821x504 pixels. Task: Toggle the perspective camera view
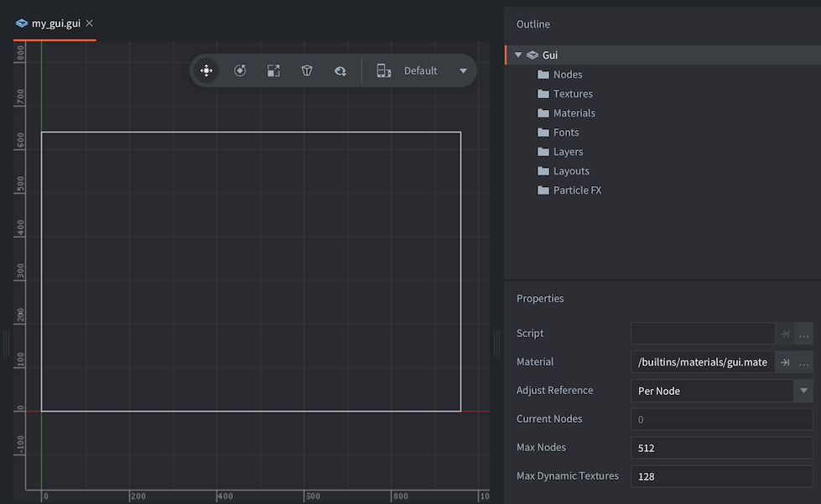click(x=307, y=70)
